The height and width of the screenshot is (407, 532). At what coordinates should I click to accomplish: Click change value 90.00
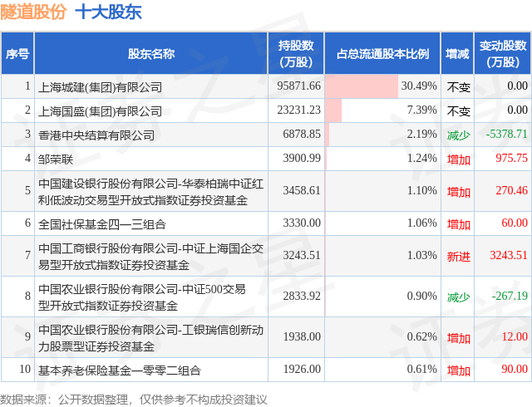[515, 369]
